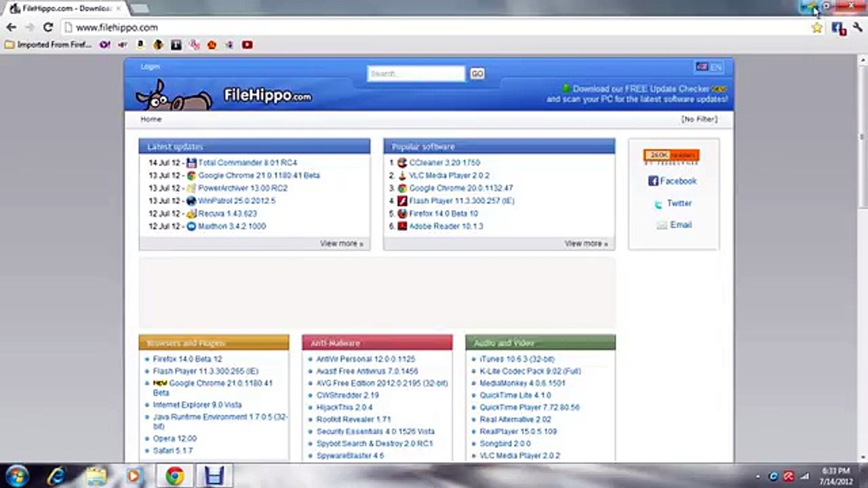Image resolution: width=868 pixels, height=488 pixels.
Task: Click the YouTube bookmark icon
Action: tap(247, 45)
